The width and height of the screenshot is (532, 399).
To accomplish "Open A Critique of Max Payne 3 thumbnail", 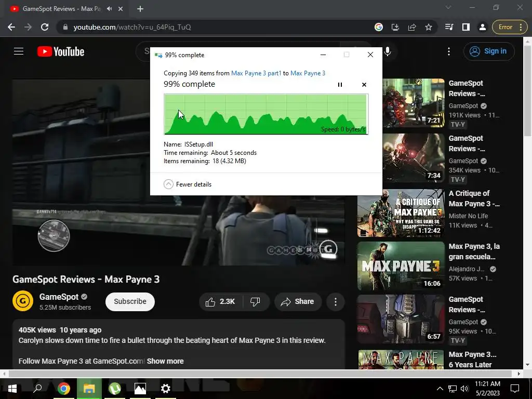I will [401, 213].
